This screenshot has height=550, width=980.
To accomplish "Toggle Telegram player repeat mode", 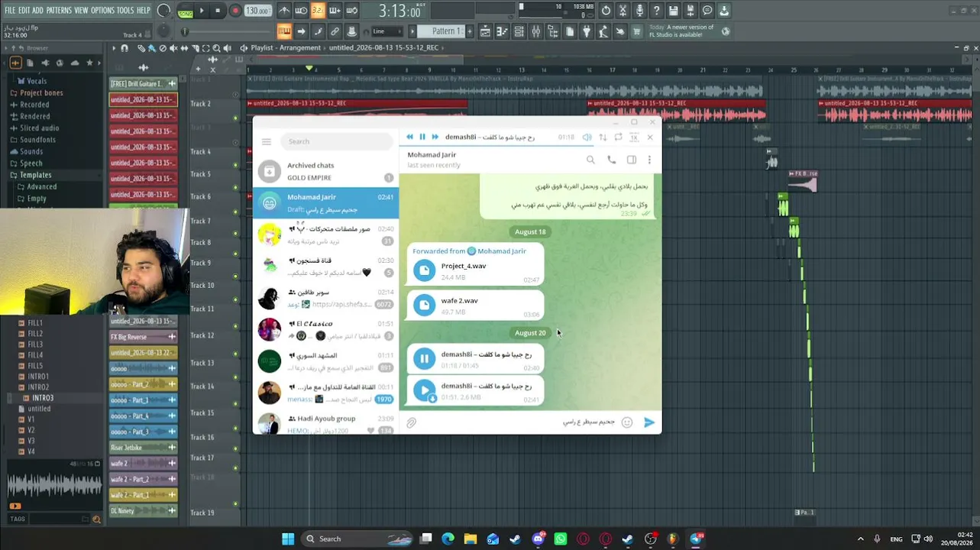I will click(618, 137).
